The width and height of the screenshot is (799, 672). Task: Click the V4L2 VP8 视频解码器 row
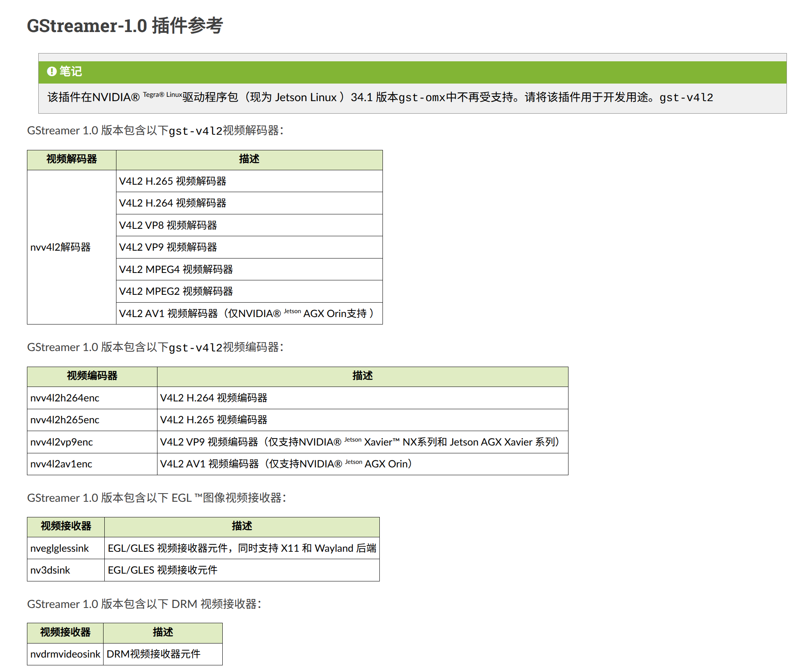168,225
